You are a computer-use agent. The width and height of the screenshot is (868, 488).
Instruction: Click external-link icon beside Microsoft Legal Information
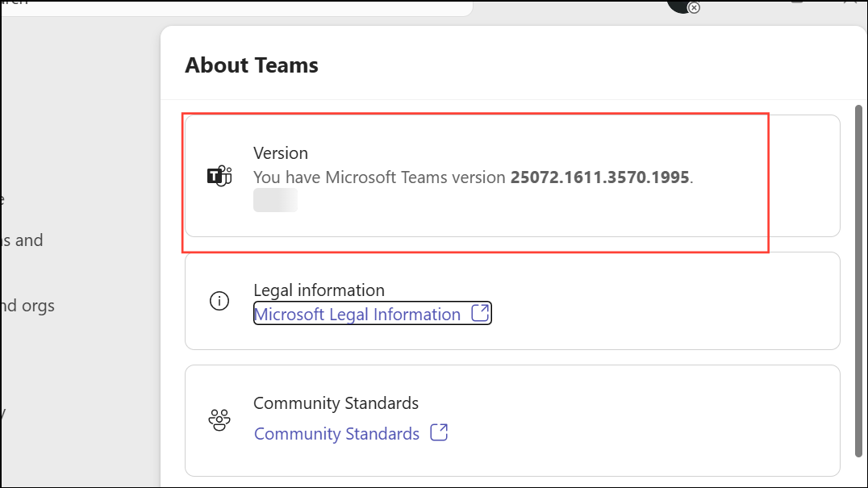[480, 313]
